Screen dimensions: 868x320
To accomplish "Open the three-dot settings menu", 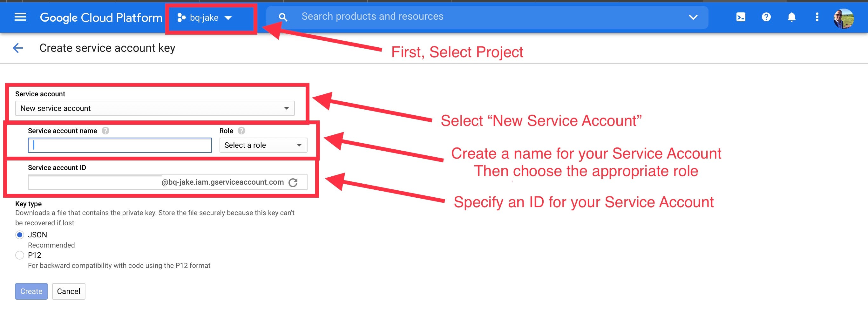I will coord(817,17).
